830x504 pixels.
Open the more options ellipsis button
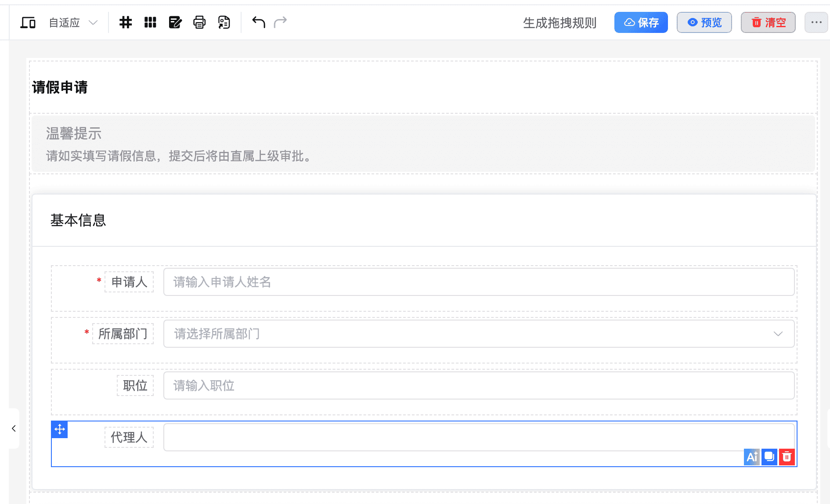point(816,22)
